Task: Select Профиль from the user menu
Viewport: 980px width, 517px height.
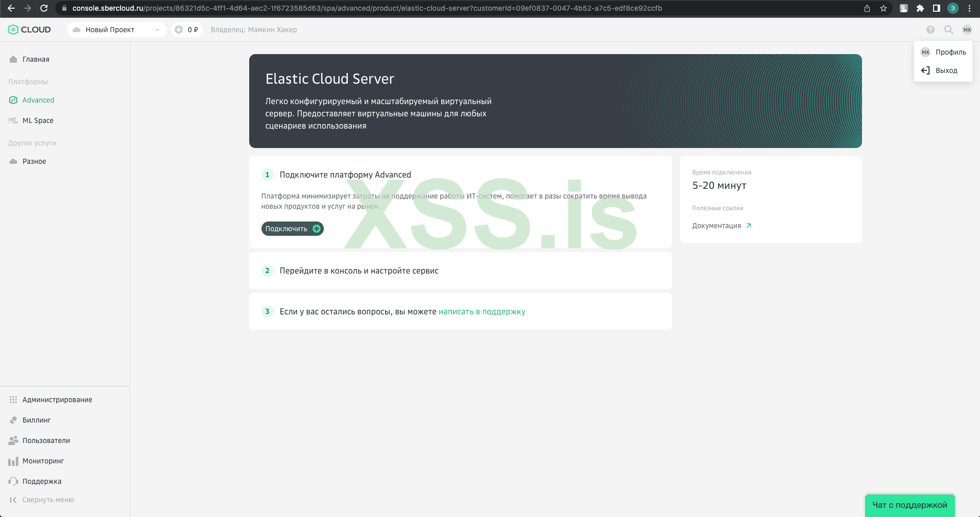Action: point(943,52)
